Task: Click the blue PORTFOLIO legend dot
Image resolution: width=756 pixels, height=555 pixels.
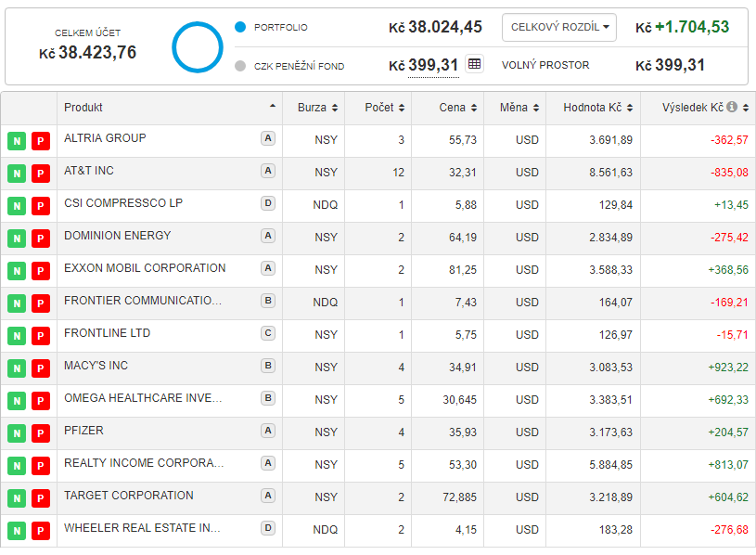Action: pyautogui.click(x=240, y=27)
